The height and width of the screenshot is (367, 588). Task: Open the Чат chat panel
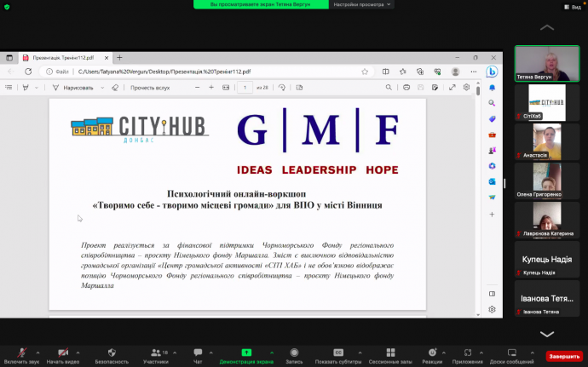click(198, 353)
